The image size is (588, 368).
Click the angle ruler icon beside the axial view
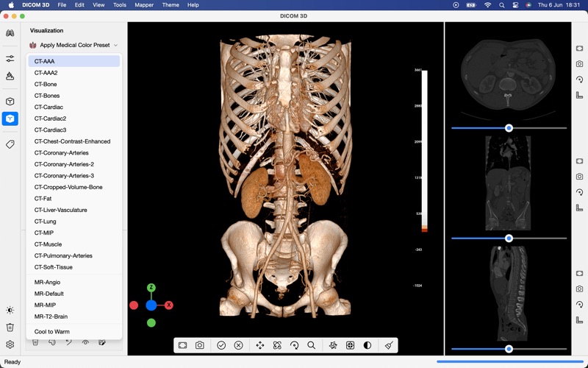click(579, 95)
